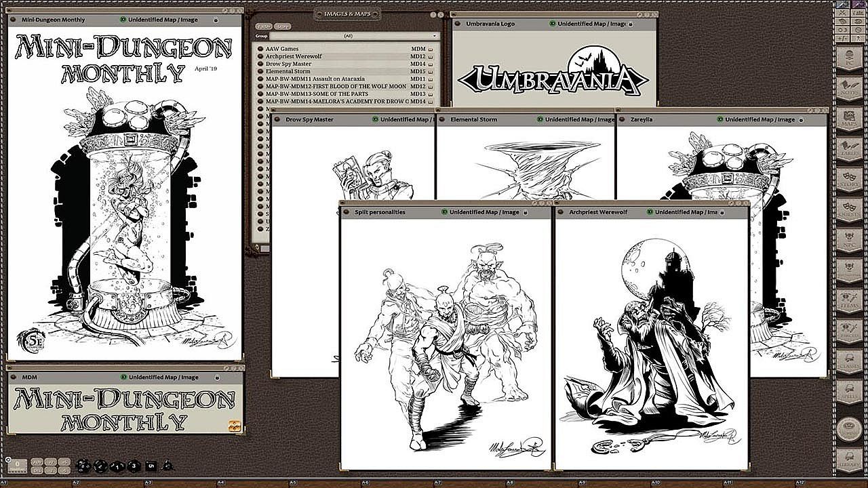
Task: Pick the d6 cube die
Action: [x=151, y=466]
